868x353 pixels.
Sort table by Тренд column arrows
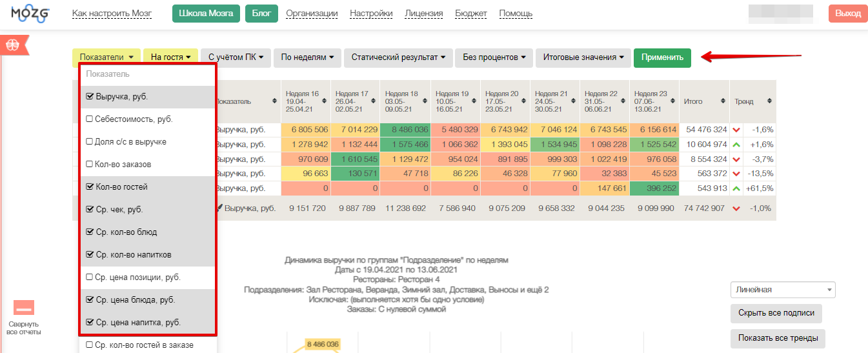[769, 101]
